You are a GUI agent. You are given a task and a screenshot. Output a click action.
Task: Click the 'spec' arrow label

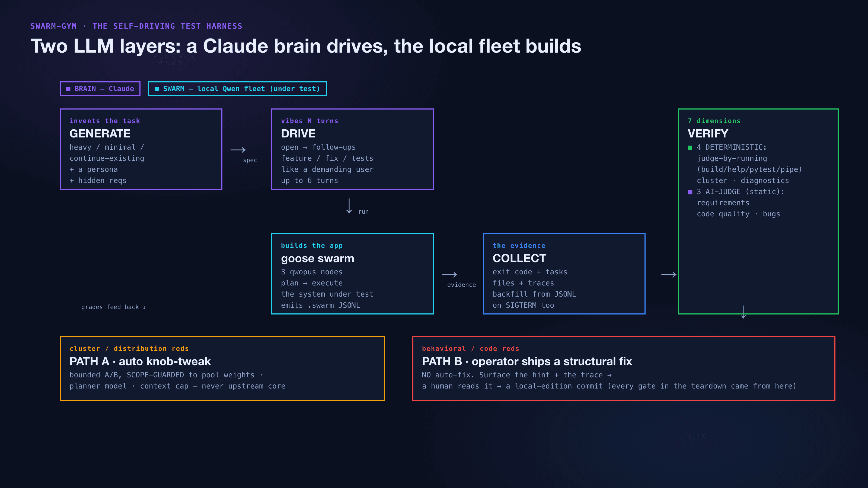pos(250,160)
